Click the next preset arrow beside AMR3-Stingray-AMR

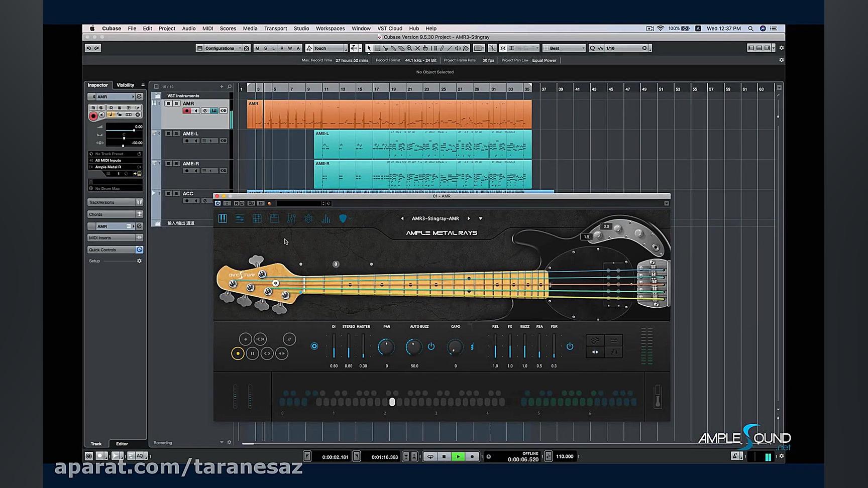tap(469, 218)
